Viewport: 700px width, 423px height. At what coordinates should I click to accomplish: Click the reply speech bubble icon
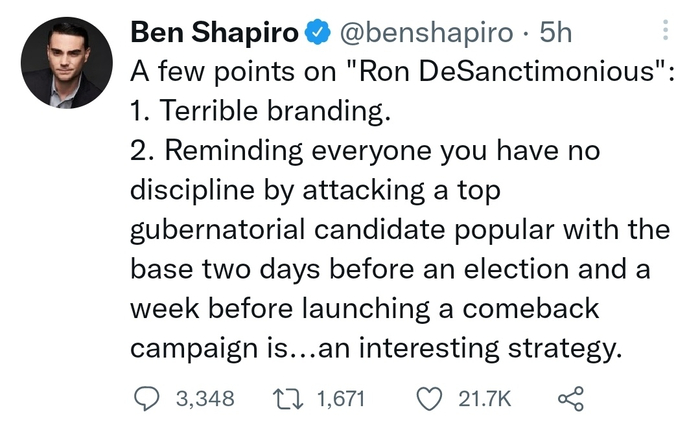(x=147, y=398)
